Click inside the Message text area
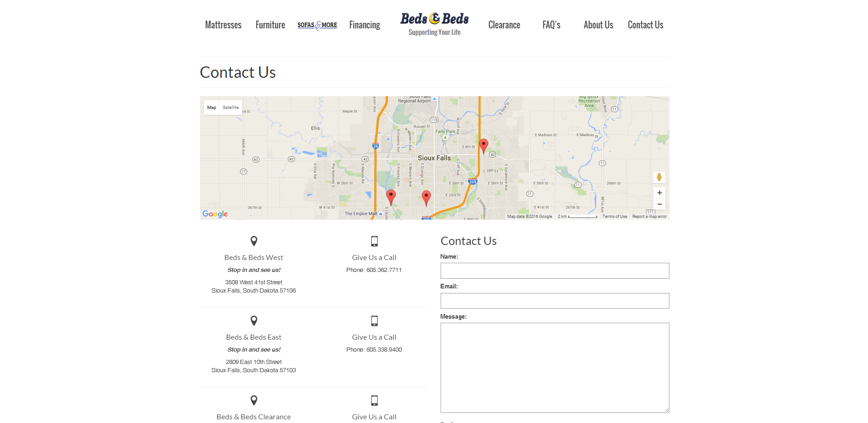Viewport: 868px width, 423px height. (x=555, y=368)
